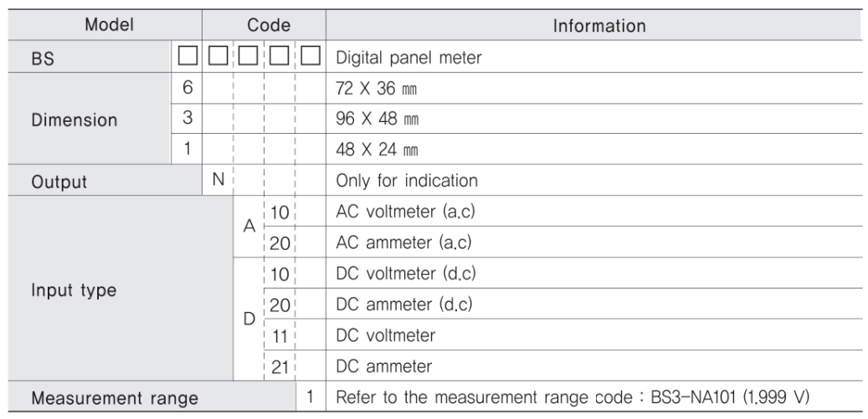Click the BS3-NA101 measurement range reference

(x=731, y=397)
